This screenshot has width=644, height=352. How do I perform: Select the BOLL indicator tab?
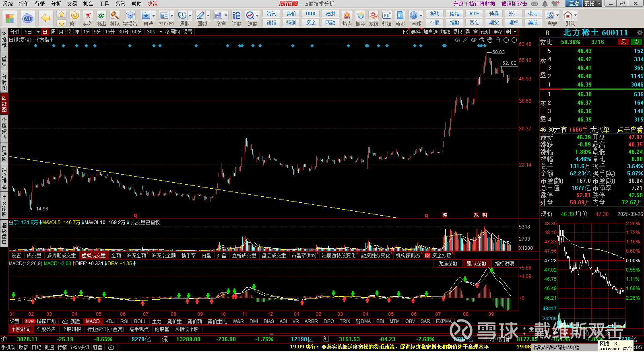click(x=140, y=321)
